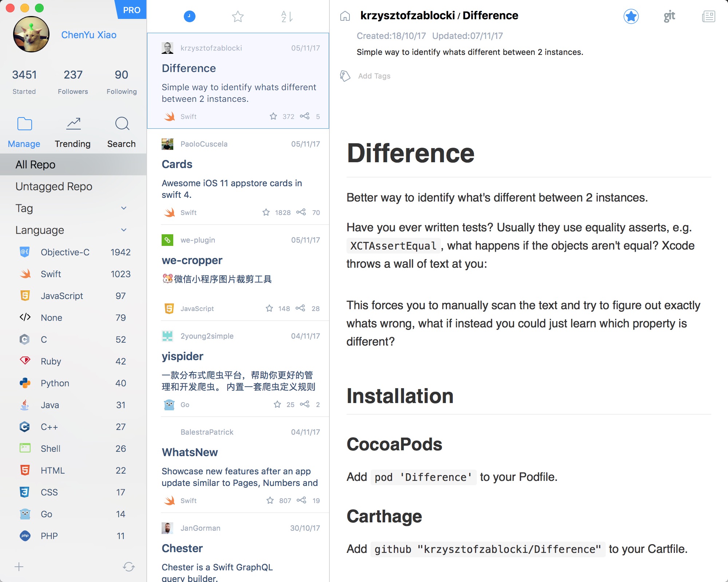This screenshot has height=582, width=728.
Task: Filter repos by Swift language
Action: 51,274
